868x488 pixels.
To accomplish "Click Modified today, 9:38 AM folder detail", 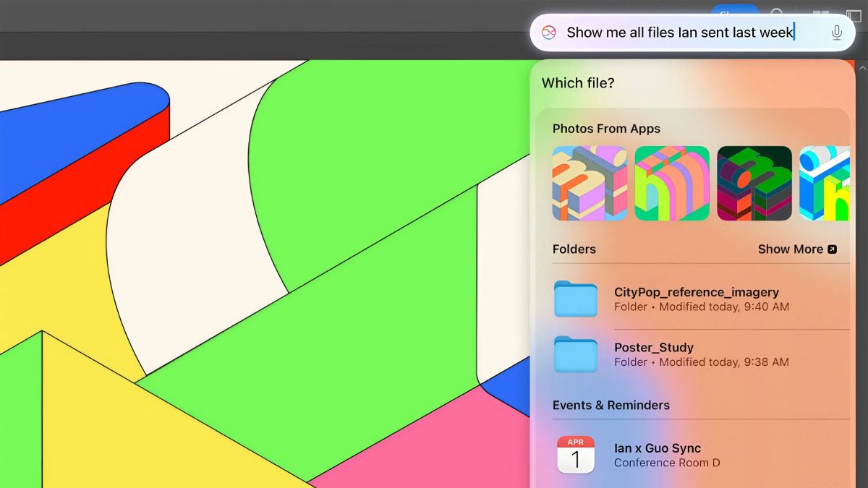I will pyautogui.click(x=724, y=361).
